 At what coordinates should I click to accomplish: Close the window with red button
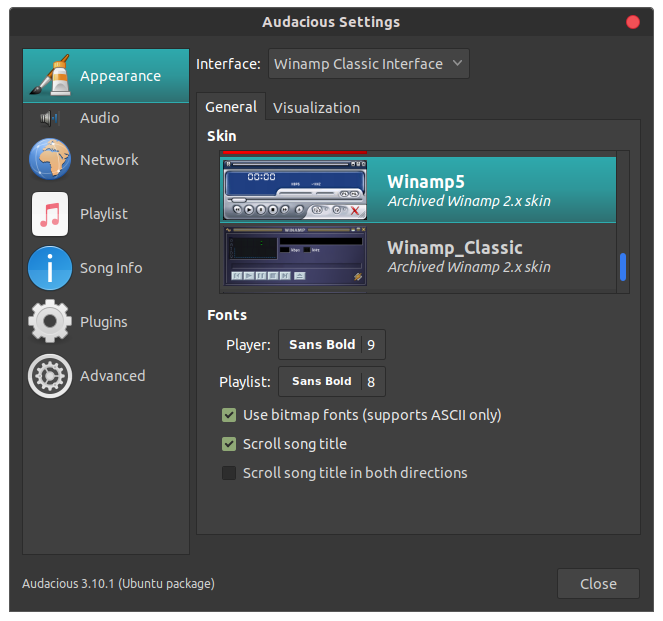click(x=633, y=22)
